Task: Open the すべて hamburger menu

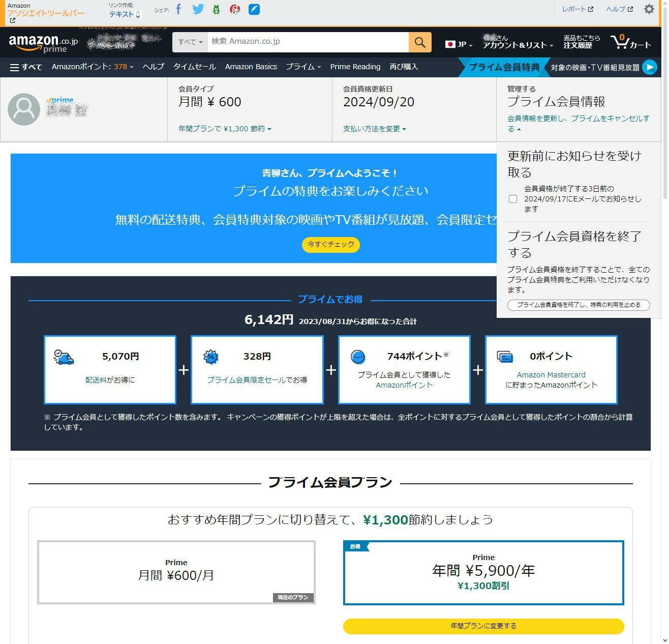Action: 26,67
